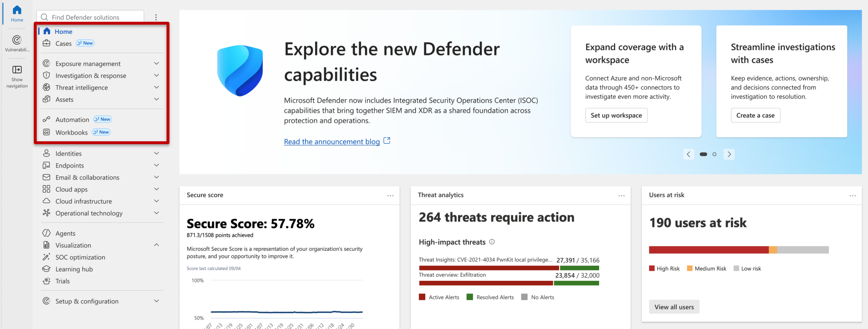Click the Investigation & response shield icon
Screen dimensions: 868x329
(46, 75)
